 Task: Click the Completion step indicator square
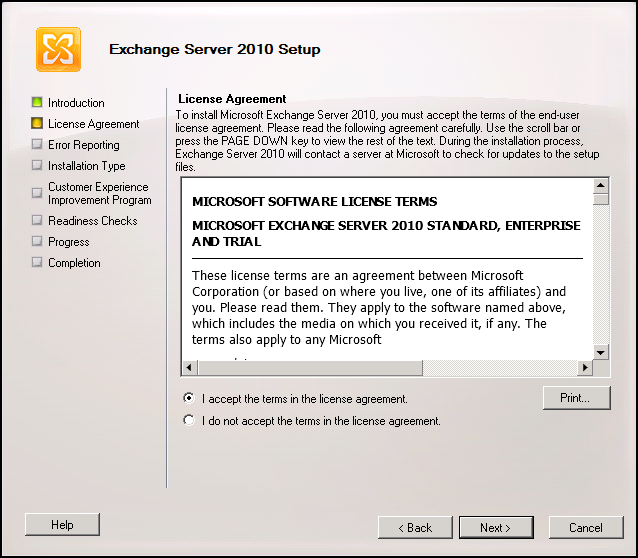click(x=37, y=262)
